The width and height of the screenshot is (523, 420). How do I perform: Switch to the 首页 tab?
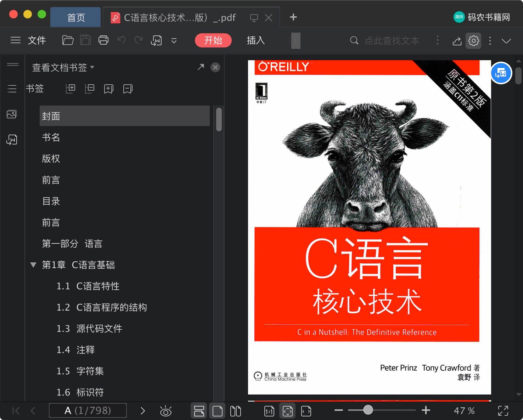76,17
